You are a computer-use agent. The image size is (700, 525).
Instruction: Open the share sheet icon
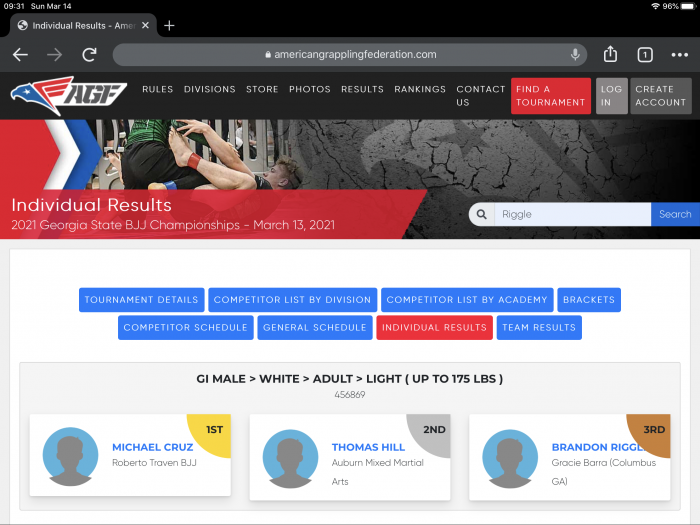coord(610,55)
